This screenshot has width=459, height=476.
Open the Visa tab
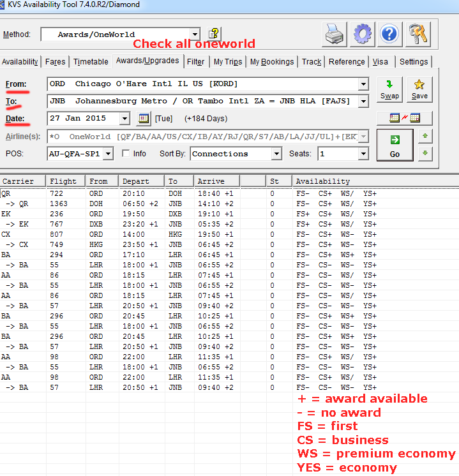pos(380,62)
